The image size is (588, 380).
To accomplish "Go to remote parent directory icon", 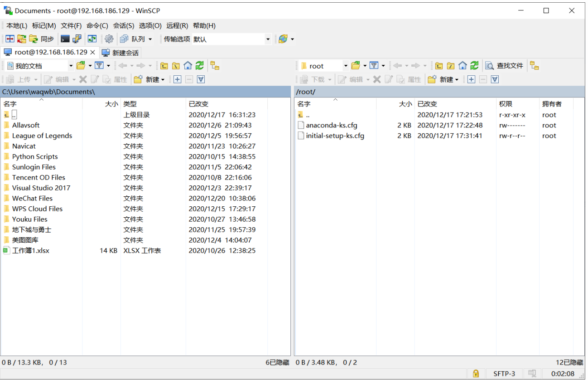I will pos(439,66).
